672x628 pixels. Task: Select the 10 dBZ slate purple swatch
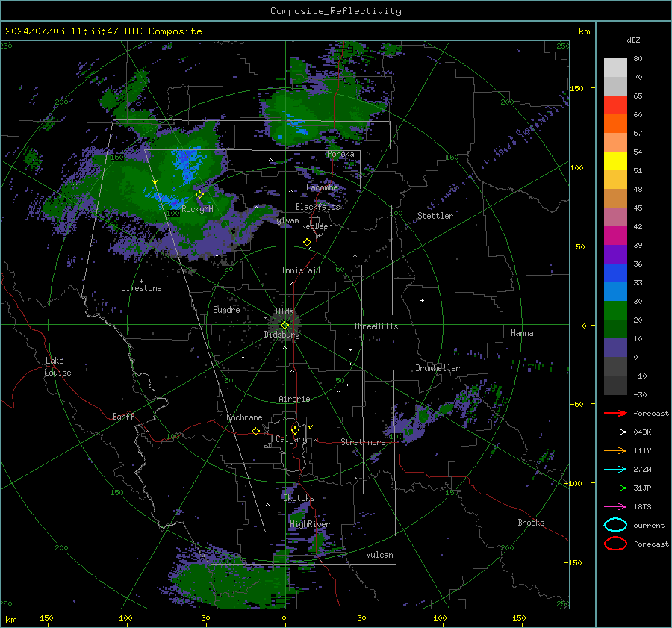pos(615,348)
